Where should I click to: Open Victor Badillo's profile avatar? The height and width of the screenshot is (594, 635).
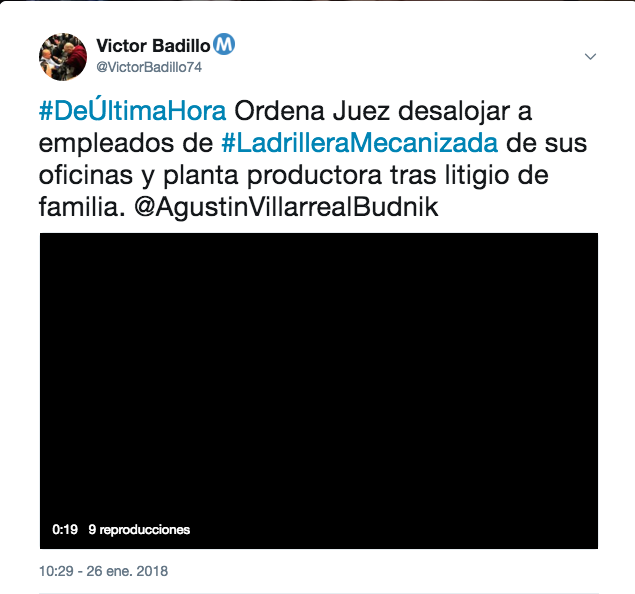[x=63, y=57]
